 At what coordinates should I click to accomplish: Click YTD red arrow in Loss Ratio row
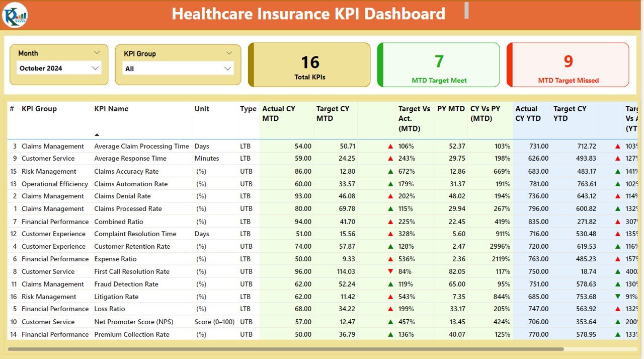(618, 309)
